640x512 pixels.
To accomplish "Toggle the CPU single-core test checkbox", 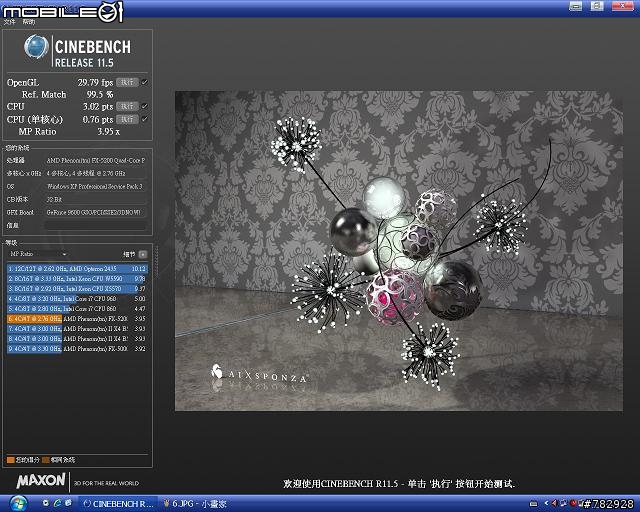I will (144, 120).
